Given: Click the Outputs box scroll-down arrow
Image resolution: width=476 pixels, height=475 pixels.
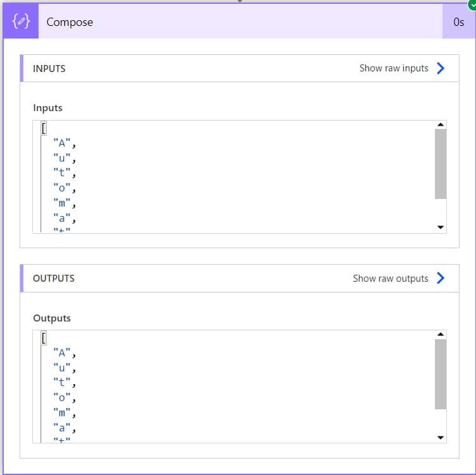Looking at the screenshot, I should click(x=441, y=437).
